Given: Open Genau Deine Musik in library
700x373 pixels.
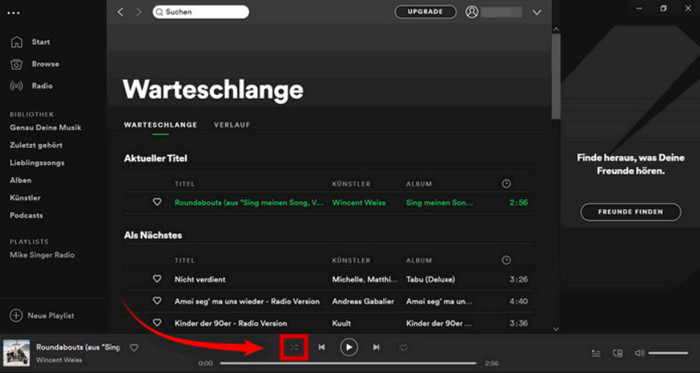Looking at the screenshot, I should (x=46, y=128).
